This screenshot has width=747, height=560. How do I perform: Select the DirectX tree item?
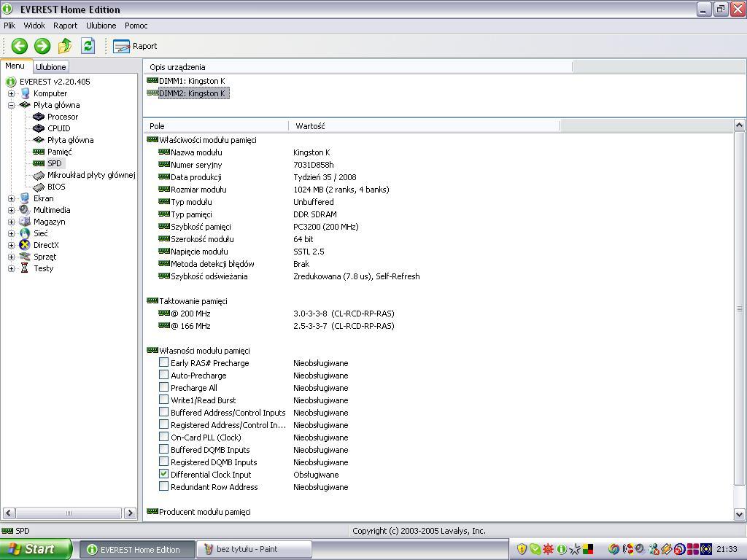(46, 245)
